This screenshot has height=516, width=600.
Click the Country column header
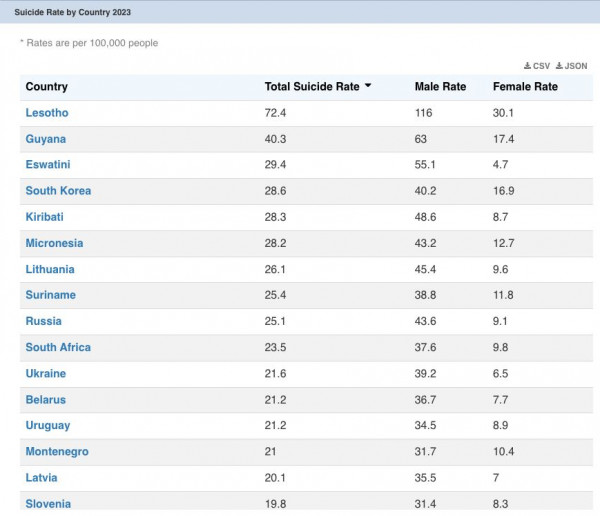coord(47,87)
